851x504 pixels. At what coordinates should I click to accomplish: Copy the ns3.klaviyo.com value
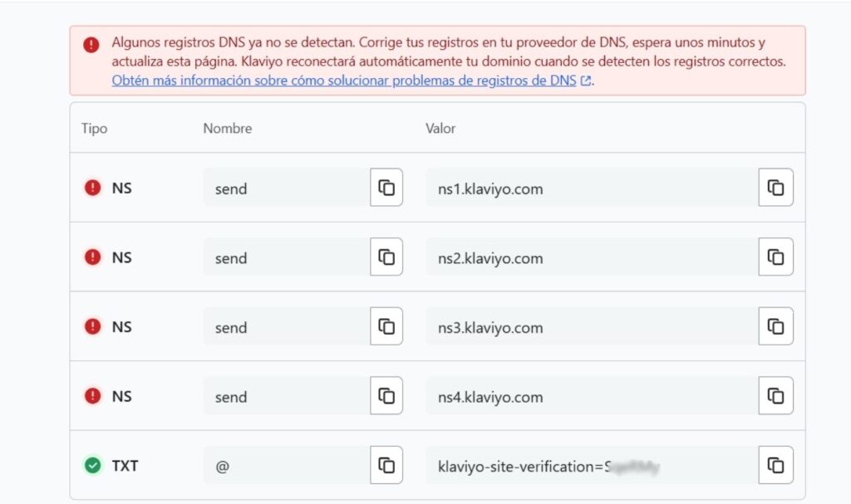[775, 326]
